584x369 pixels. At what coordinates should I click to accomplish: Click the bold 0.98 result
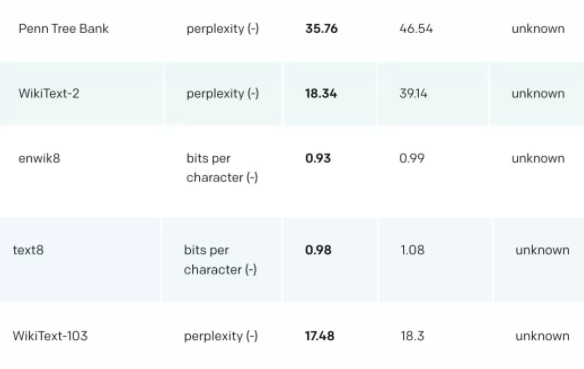(318, 250)
